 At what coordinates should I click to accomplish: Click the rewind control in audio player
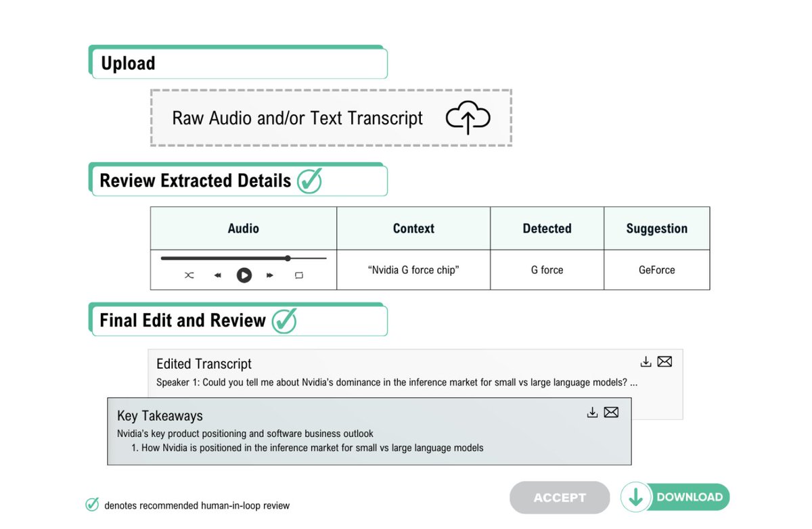point(217,275)
